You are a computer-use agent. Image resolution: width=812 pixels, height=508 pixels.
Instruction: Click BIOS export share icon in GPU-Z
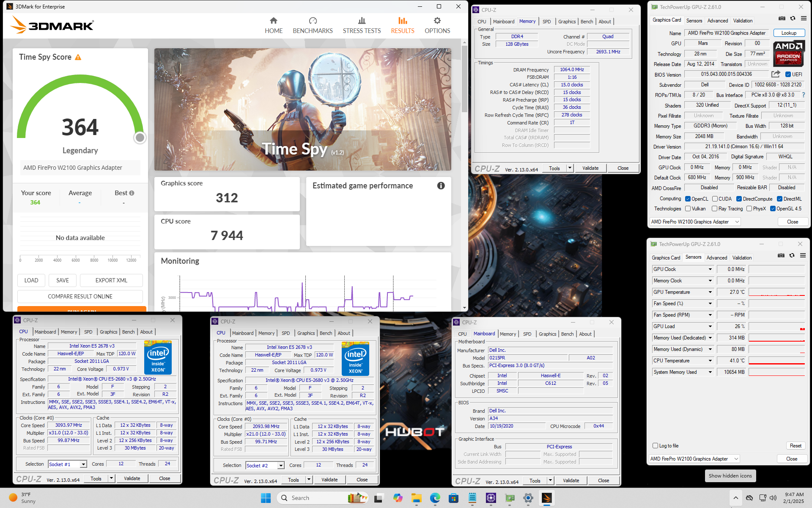click(x=776, y=74)
